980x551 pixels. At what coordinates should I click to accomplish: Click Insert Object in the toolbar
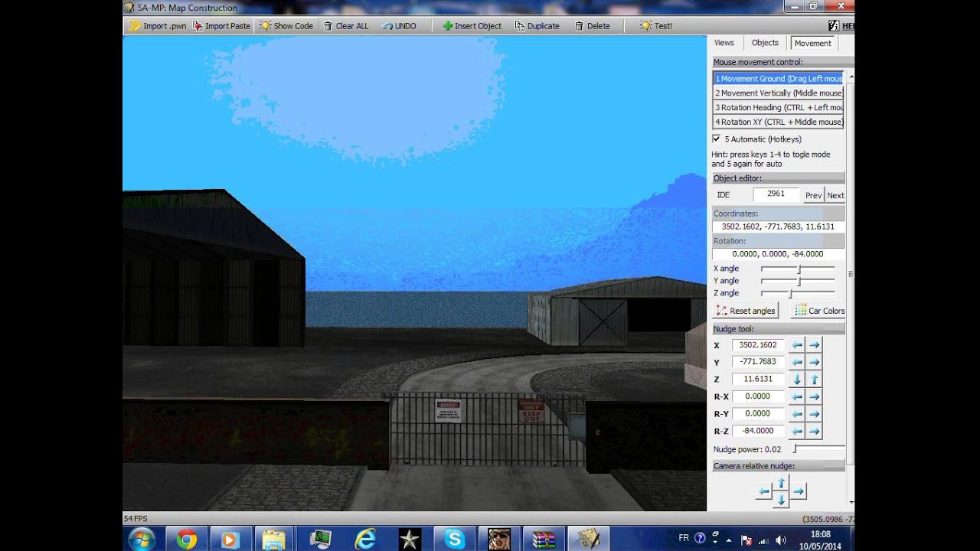472,26
